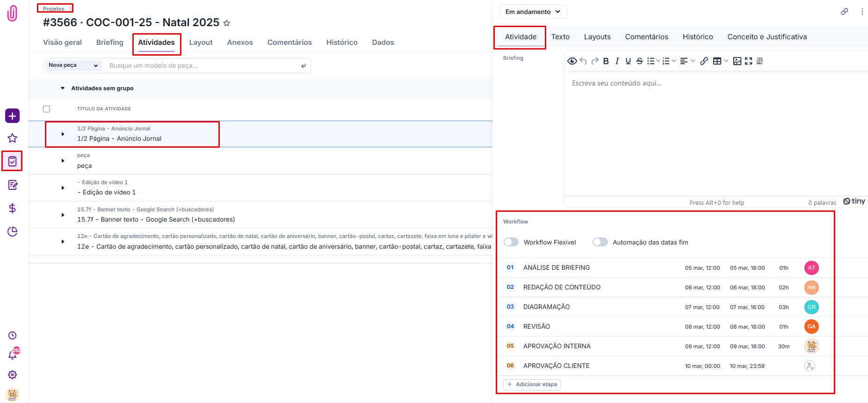Star the project Natal 2025 as favorite
This screenshot has height=403, width=868.
[x=227, y=23]
